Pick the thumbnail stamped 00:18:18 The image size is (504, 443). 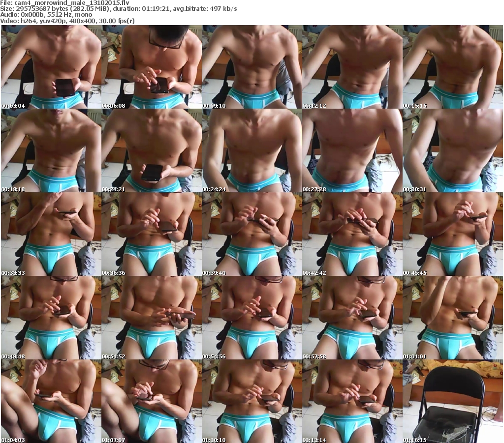[51, 150]
